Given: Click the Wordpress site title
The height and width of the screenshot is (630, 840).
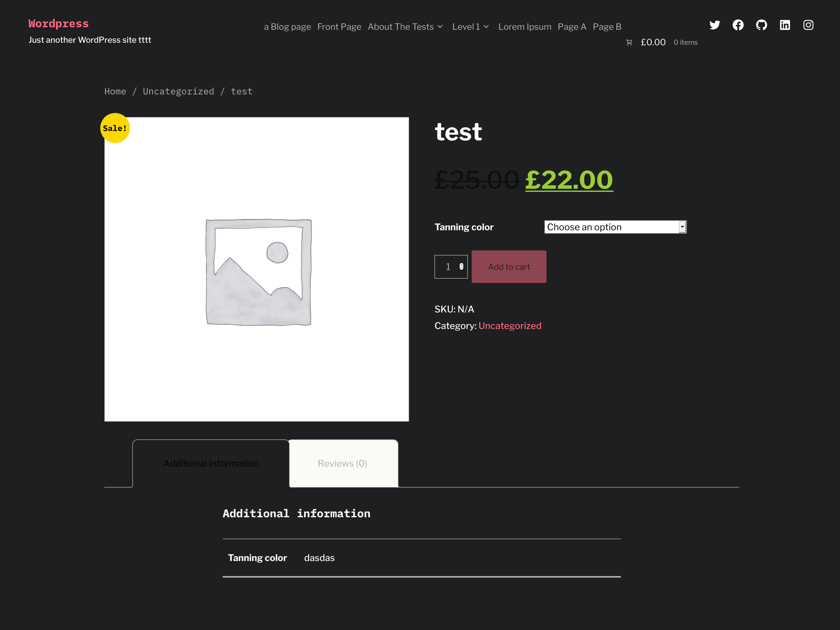Looking at the screenshot, I should click(59, 23).
